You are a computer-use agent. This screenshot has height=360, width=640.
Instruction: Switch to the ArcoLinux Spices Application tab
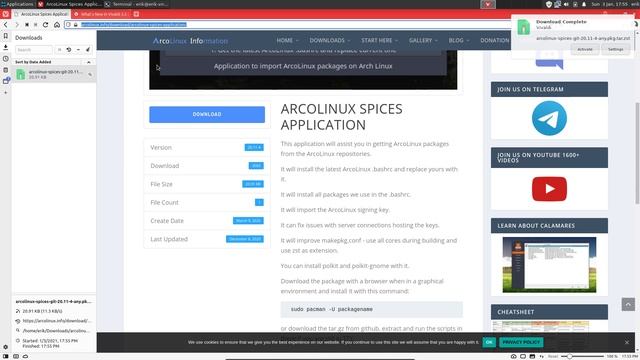tap(41, 14)
